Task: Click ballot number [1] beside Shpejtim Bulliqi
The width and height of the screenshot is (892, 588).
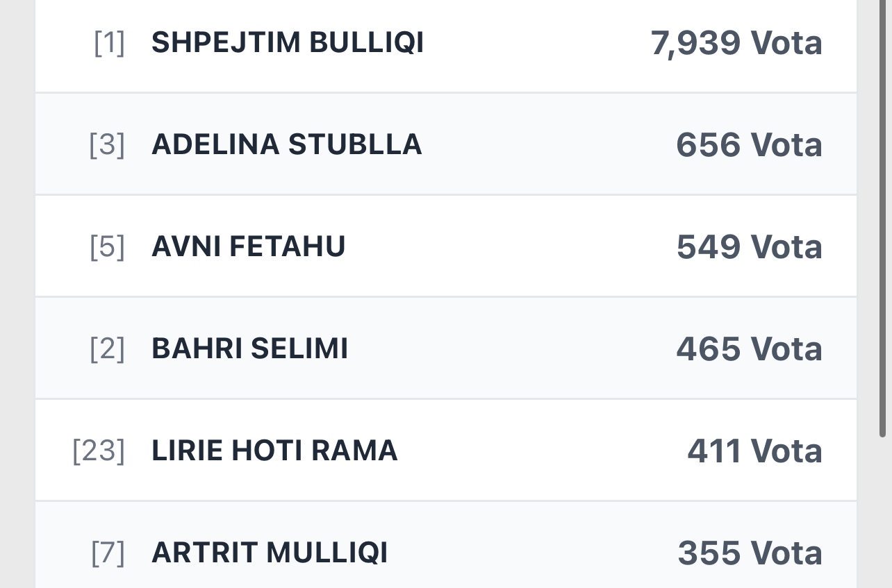Action: 109,43
